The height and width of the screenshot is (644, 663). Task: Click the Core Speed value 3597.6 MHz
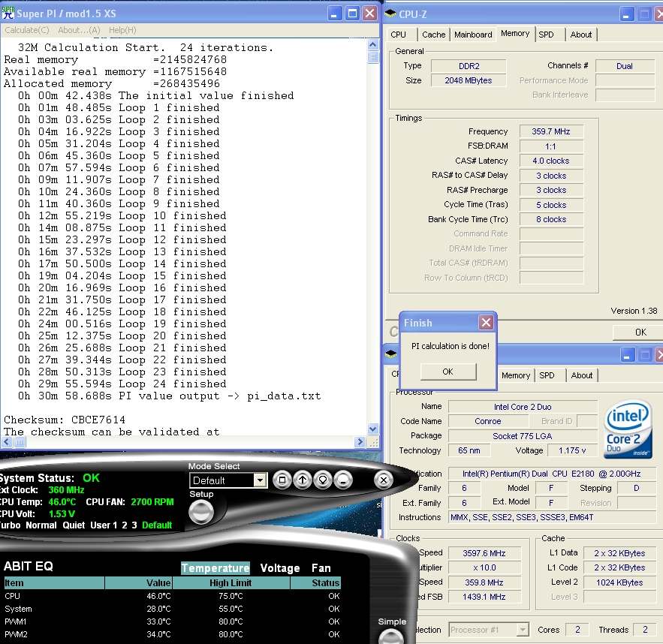click(484, 553)
